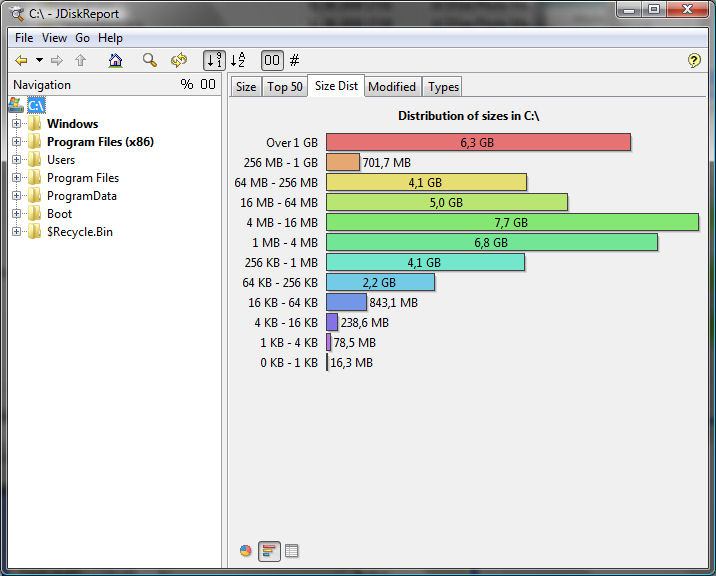Select the C:\ root node
716x576 pixels.
pyautogui.click(x=36, y=106)
